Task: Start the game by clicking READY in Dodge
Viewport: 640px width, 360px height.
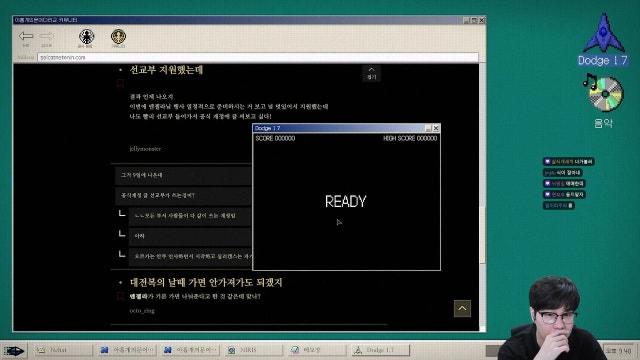Action: pos(346,201)
